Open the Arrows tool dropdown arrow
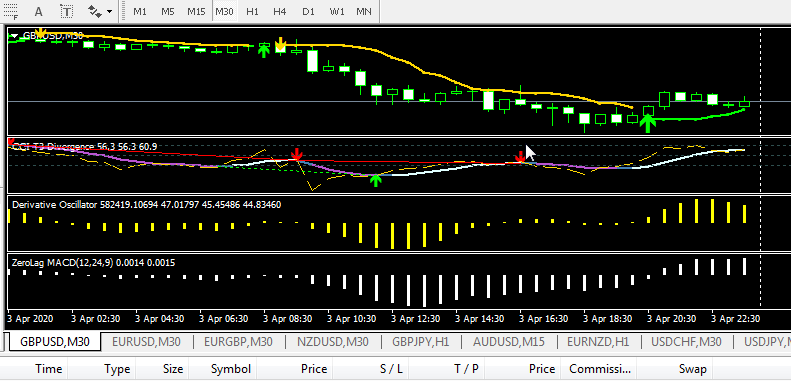This screenshot has width=791, height=381. 109,11
